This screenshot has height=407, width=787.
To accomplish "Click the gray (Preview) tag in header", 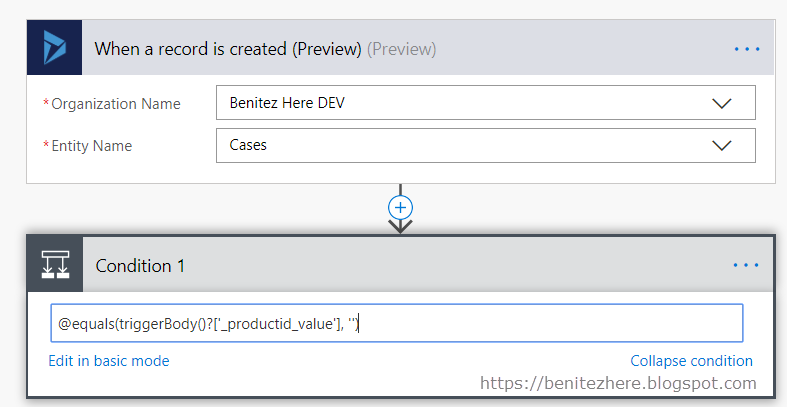I will pos(401,49).
